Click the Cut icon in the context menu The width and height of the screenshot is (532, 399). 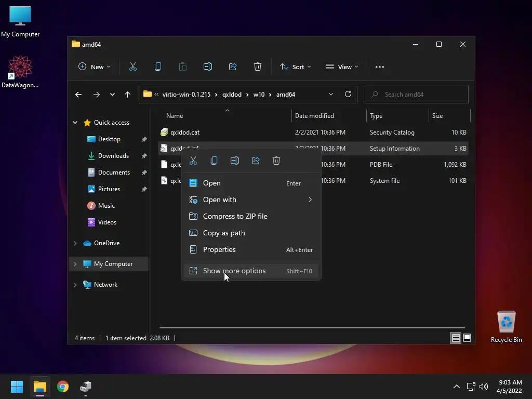click(x=193, y=161)
